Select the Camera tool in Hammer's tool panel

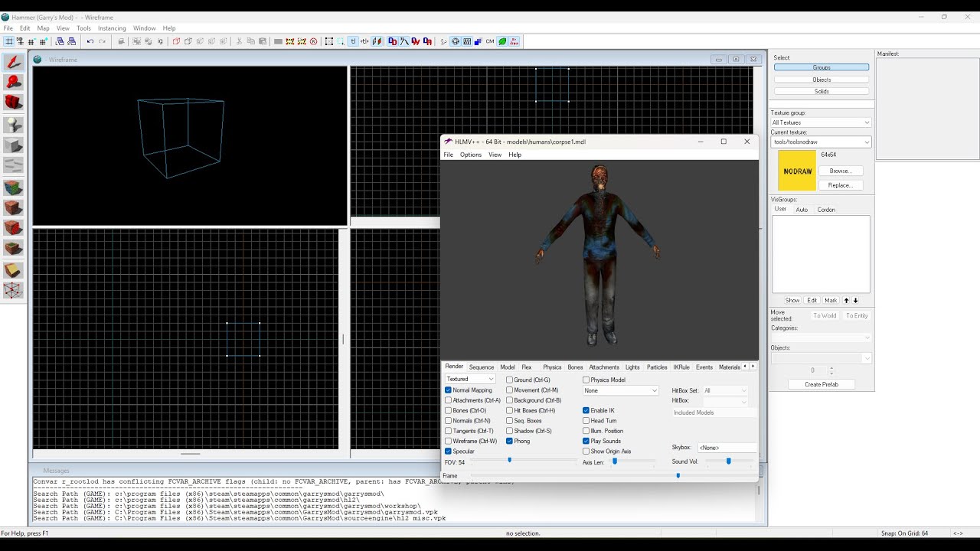click(x=13, y=103)
